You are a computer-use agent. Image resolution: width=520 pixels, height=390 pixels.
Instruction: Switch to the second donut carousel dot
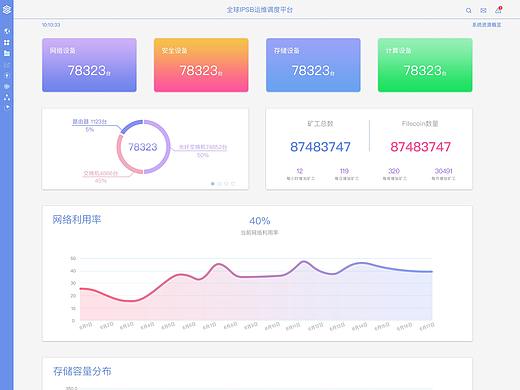click(x=219, y=184)
